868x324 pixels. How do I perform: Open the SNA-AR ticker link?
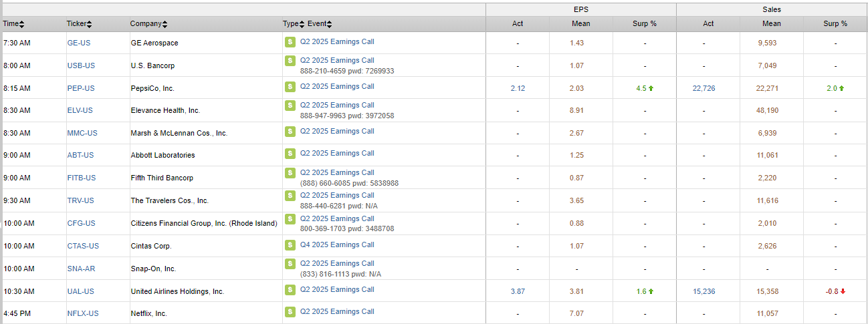[82, 269]
